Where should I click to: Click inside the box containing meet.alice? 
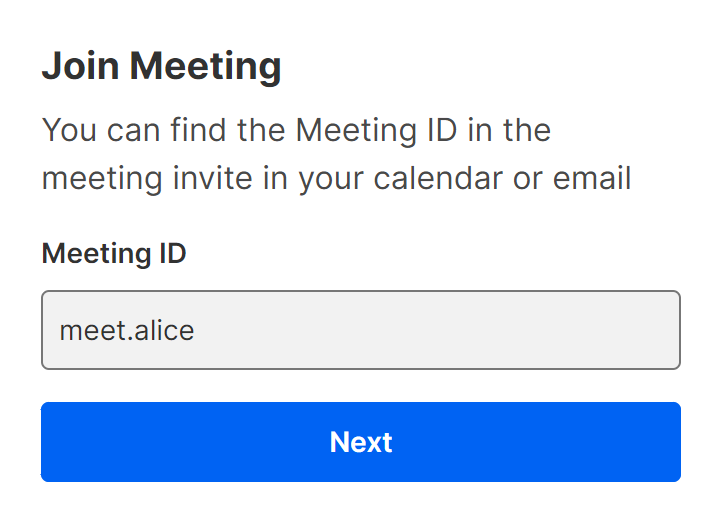pos(360,330)
